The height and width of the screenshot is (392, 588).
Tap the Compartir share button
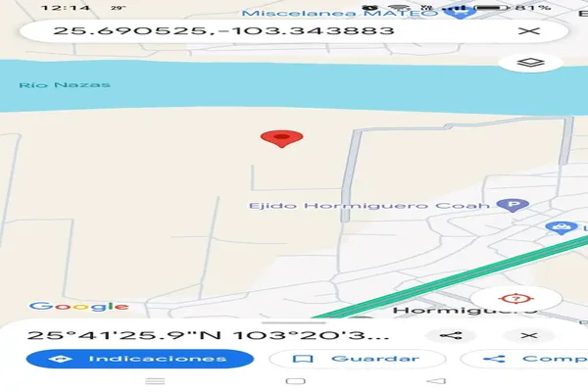point(524,359)
